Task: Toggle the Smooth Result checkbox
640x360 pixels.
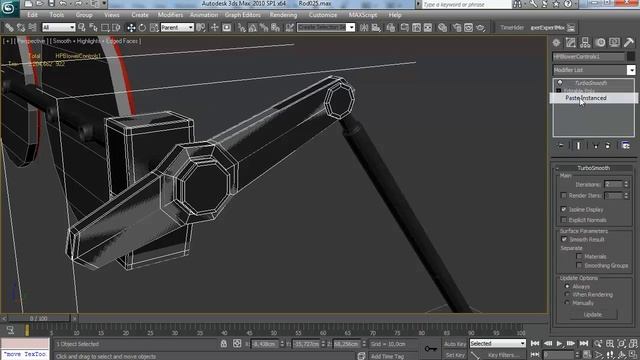Action: [x=564, y=239]
